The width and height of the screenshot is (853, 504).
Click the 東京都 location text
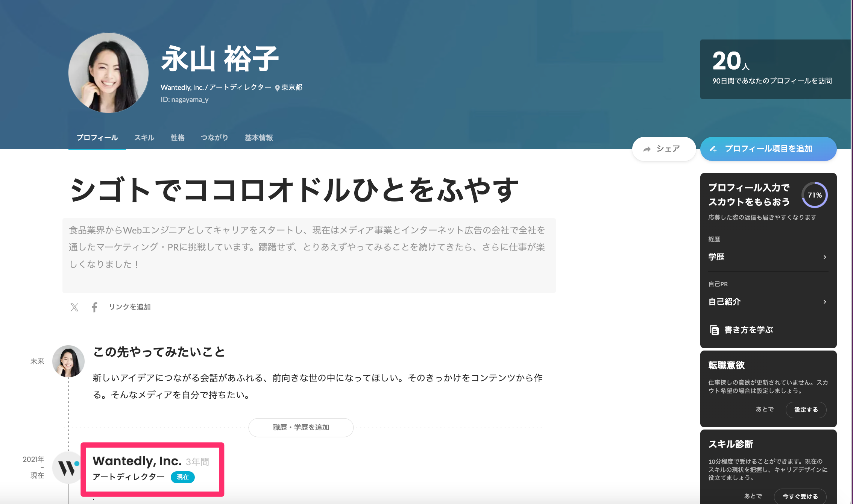pos(292,88)
